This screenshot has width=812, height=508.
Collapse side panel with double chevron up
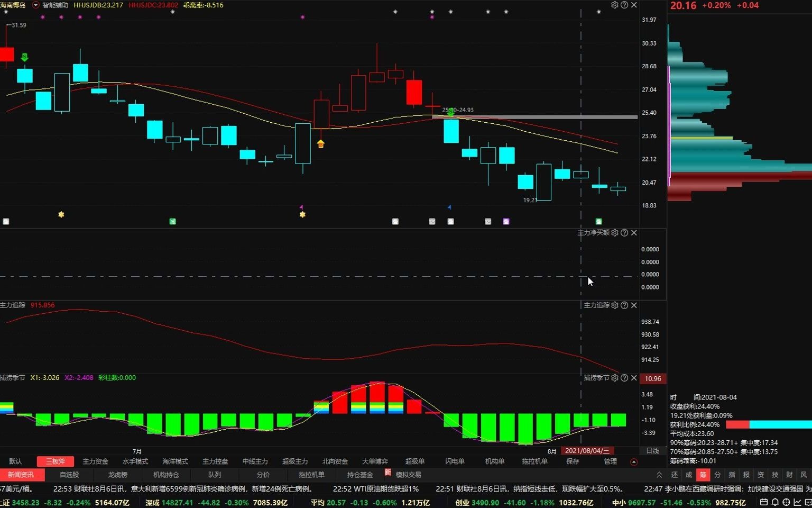659,475
